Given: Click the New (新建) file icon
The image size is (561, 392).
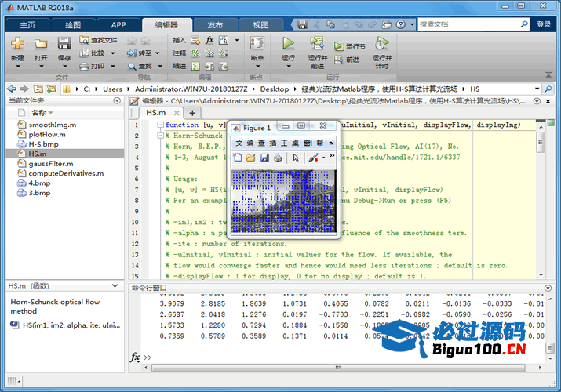Looking at the screenshot, I should tap(17, 44).
